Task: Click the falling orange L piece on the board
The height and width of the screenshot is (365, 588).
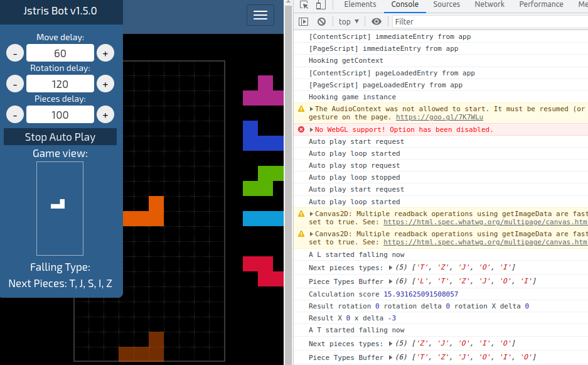Action: [x=144, y=219]
